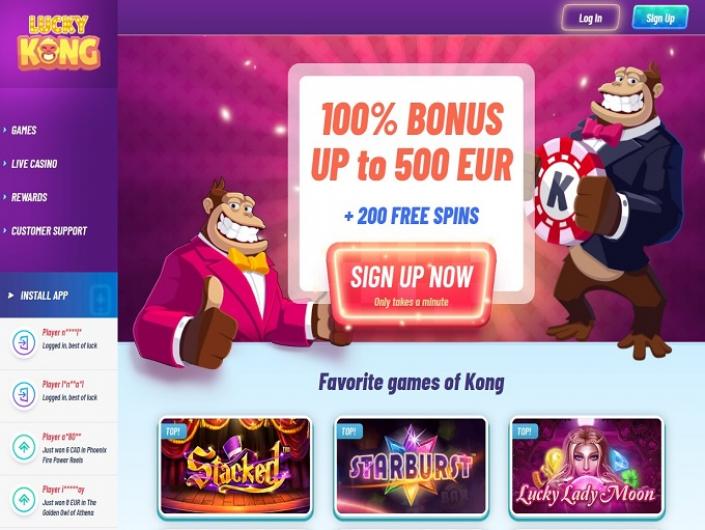
Task: Open the Stacked game thumbnail
Action: click(236, 466)
